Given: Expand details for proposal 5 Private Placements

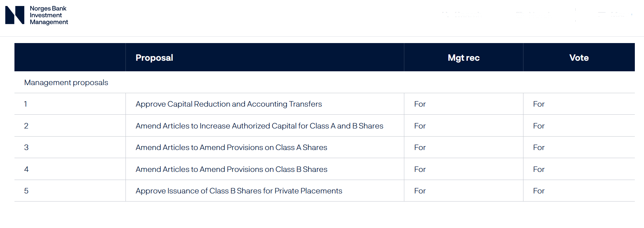Looking at the screenshot, I should tap(239, 191).
